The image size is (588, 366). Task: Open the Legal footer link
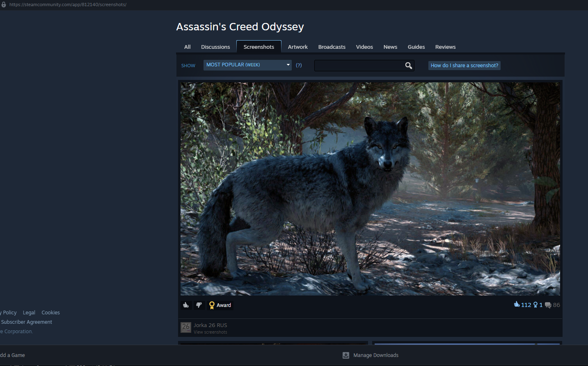tap(29, 313)
